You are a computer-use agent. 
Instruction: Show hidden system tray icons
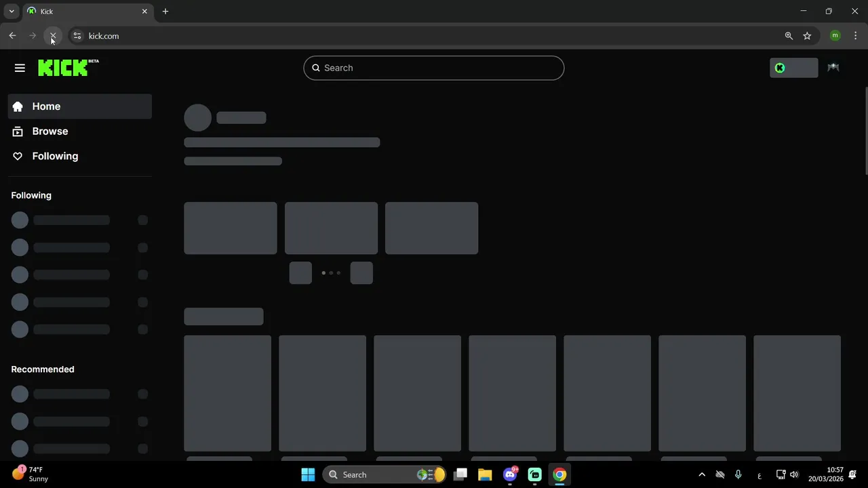pos(702,474)
